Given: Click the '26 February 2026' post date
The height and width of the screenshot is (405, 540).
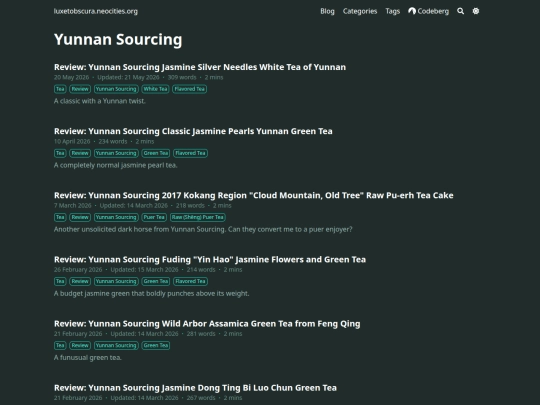Looking at the screenshot, I should click(78, 269).
